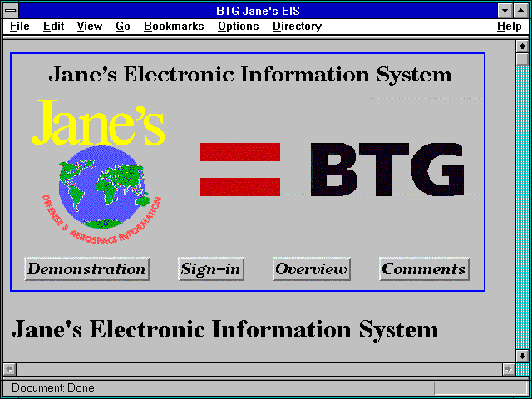
Task: Maximize the BTG Jane's EIS window
Action: pyautogui.click(x=521, y=11)
